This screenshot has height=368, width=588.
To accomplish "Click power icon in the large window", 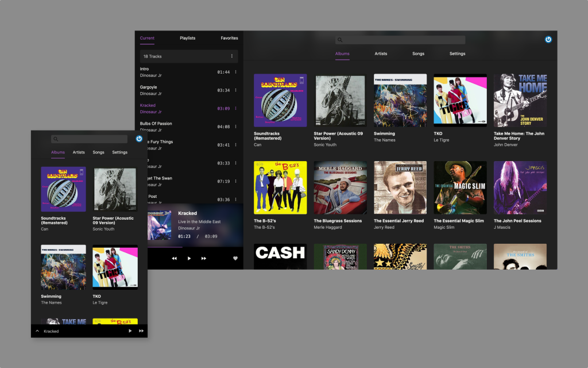I will tap(548, 40).
